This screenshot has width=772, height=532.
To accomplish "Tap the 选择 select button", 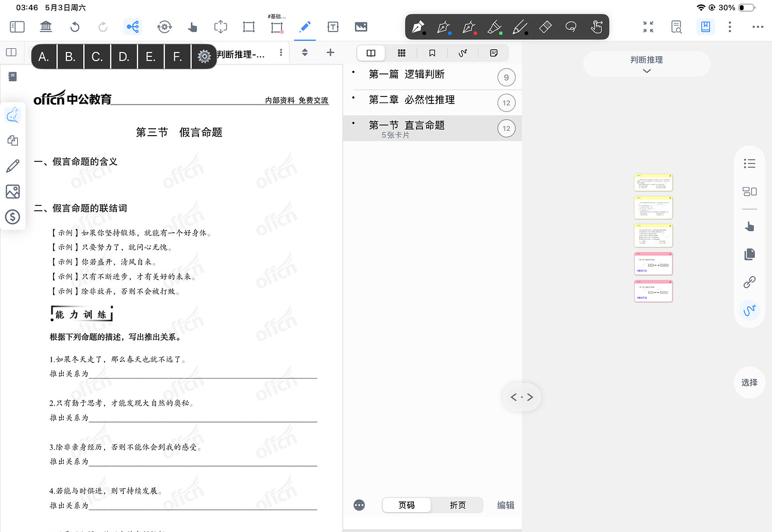I will point(749,382).
